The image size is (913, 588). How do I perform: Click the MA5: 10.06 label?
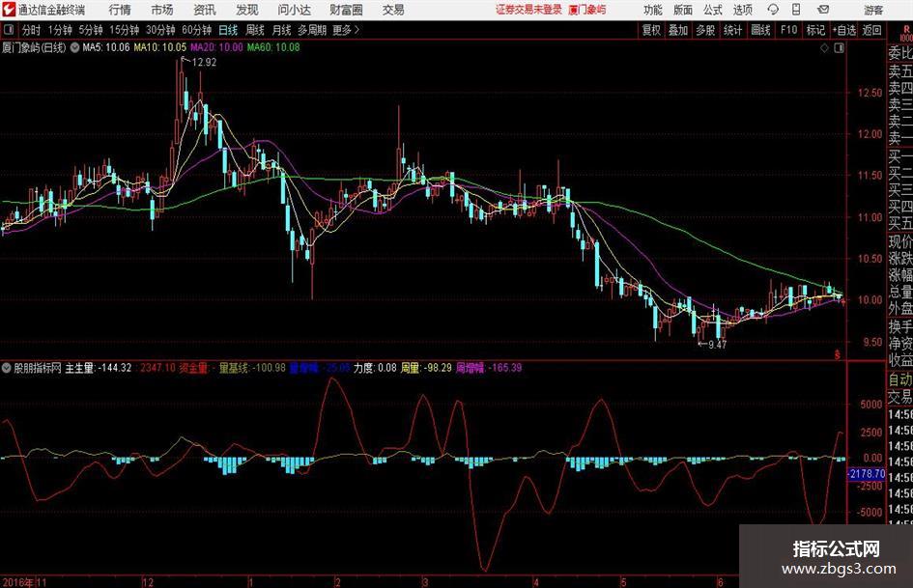(x=105, y=47)
